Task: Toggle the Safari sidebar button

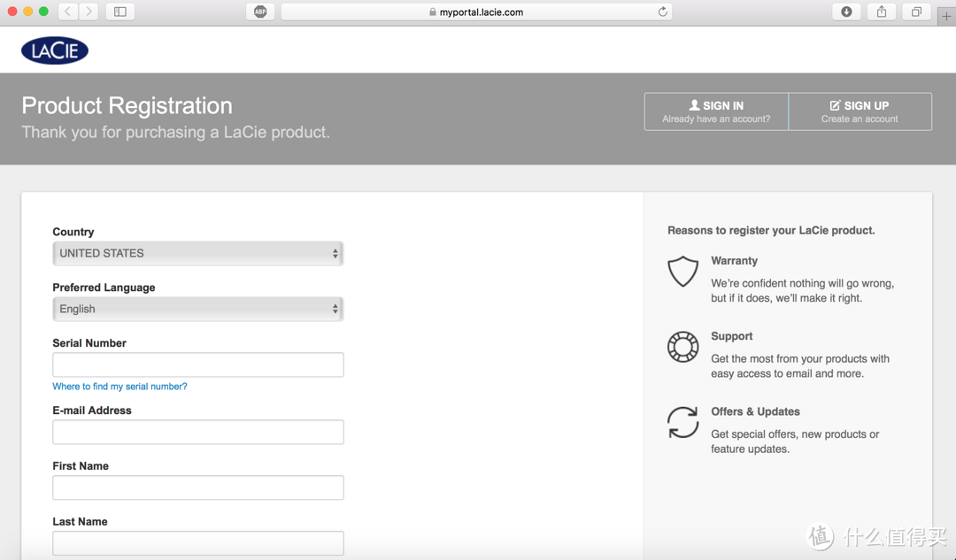Action: (120, 12)
